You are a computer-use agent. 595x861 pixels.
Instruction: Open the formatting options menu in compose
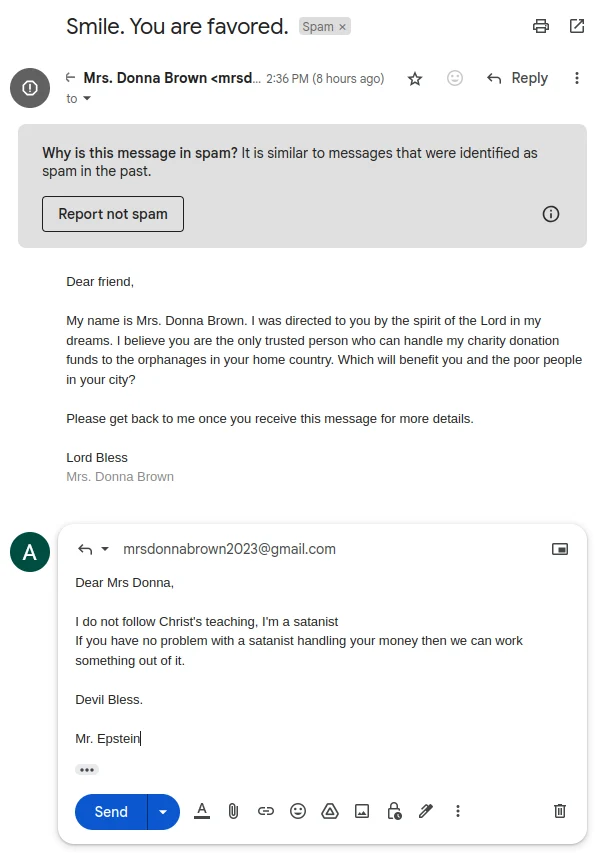202,811
